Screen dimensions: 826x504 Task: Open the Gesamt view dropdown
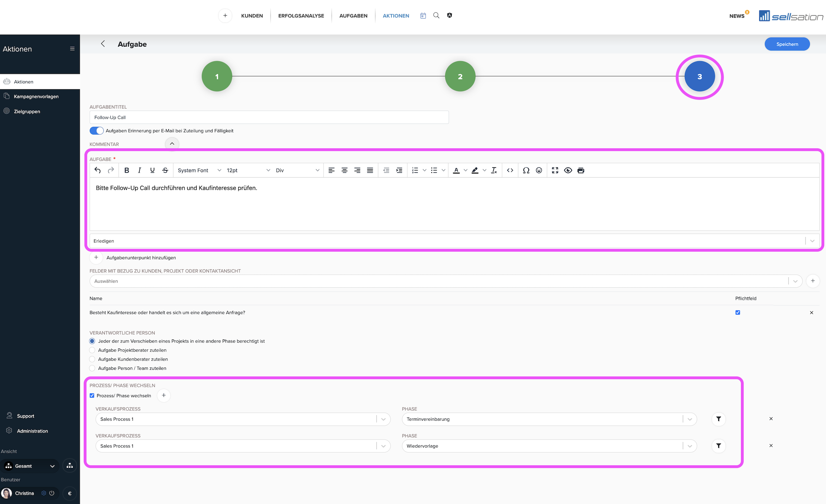point(30,466)
